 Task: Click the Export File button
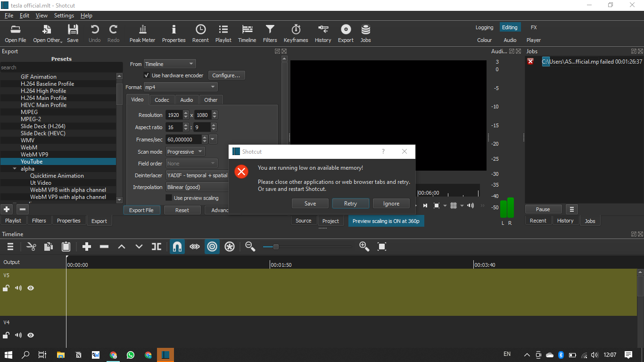tap(141, 210)
